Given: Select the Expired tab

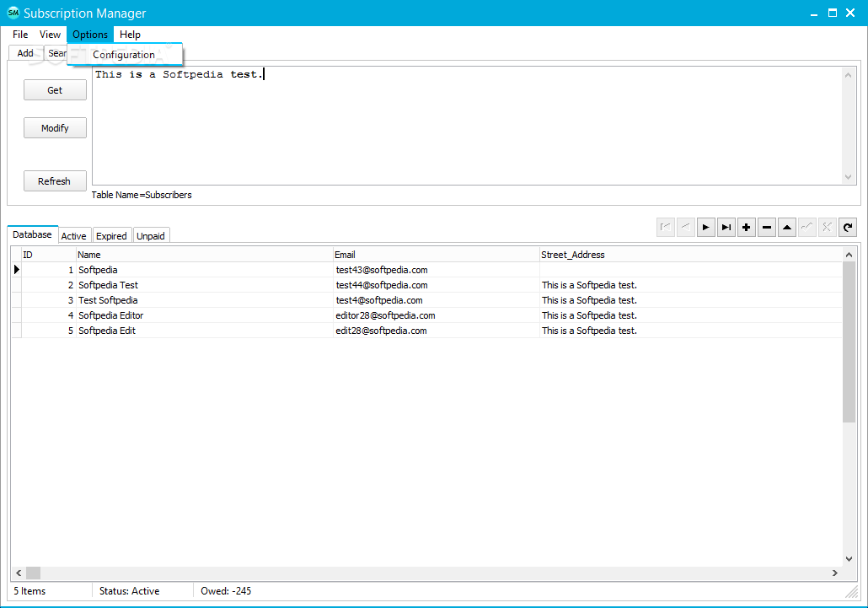Looking at the screenshot, I should (111, 236).
